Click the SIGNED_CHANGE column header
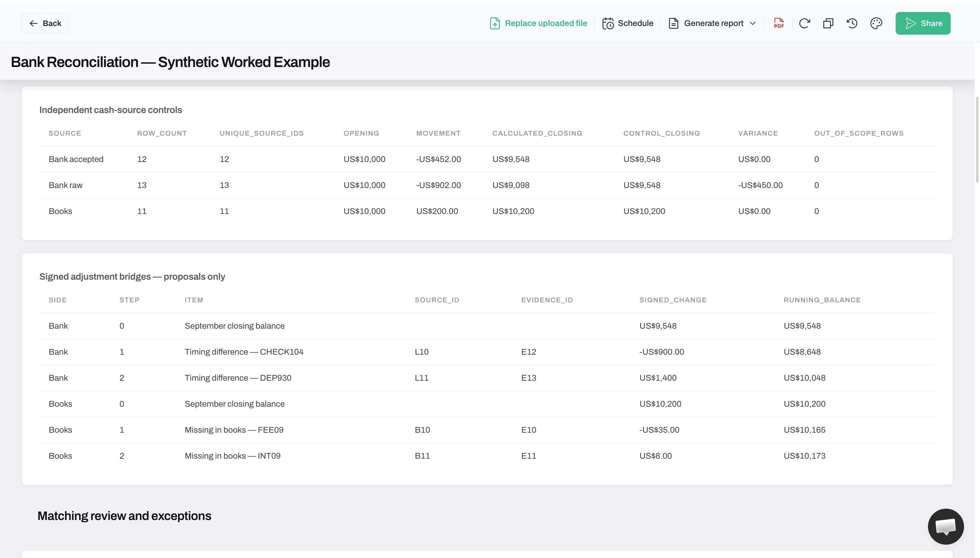 pyautogui.click(x=673, y=300)
